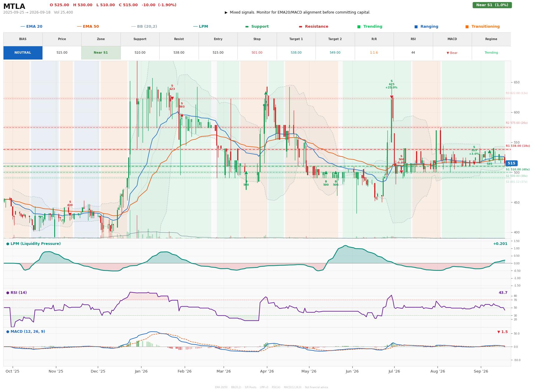Click the Regime column header
Image resolution: width=533 pixels, height=392 pixels.
click(491, 39)
